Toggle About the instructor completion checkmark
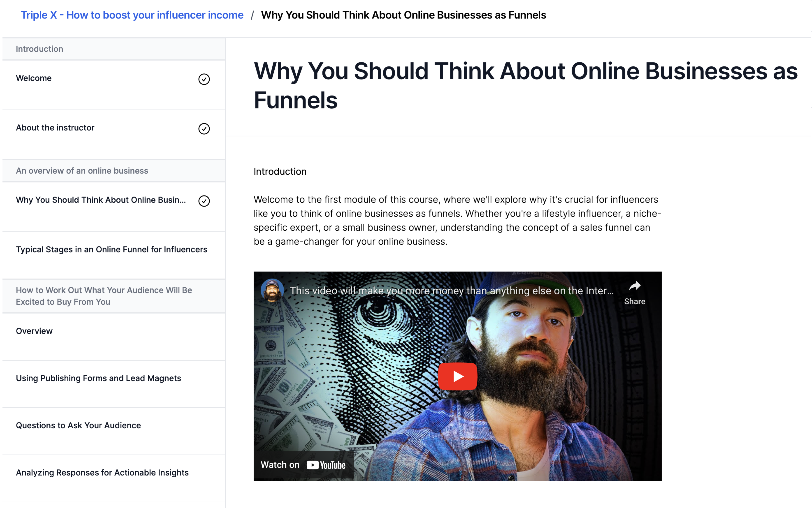812x508 pixels. point(204,129)
